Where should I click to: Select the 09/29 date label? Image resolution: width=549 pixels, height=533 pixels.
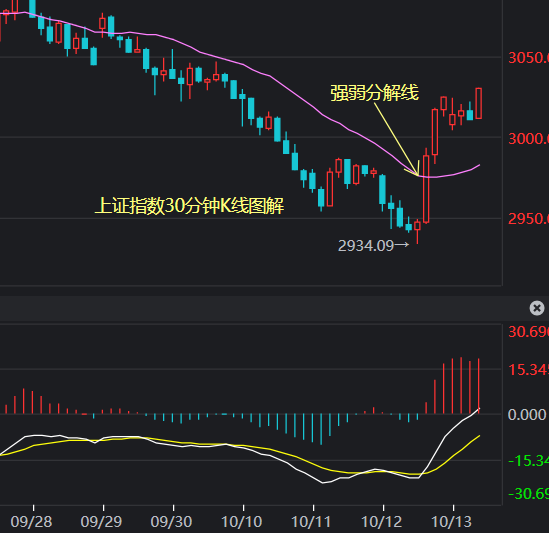(x=102, y=522)
